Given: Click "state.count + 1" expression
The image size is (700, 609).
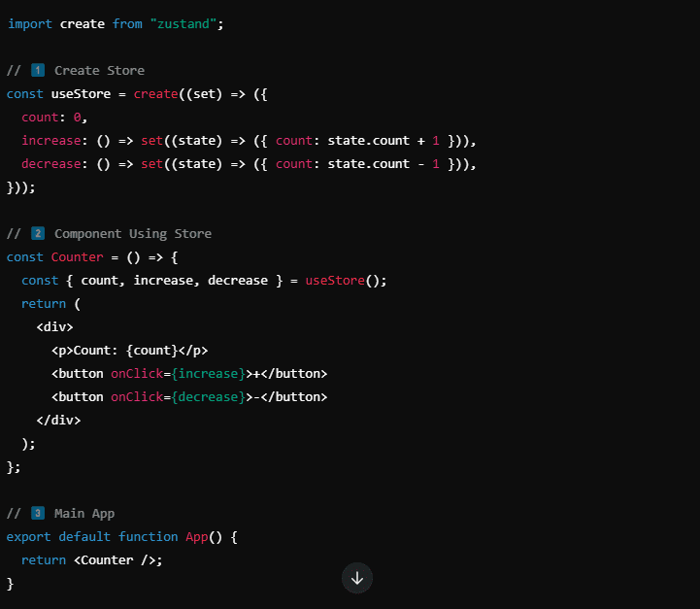Looking at the screenshot, I should (383, 141).
